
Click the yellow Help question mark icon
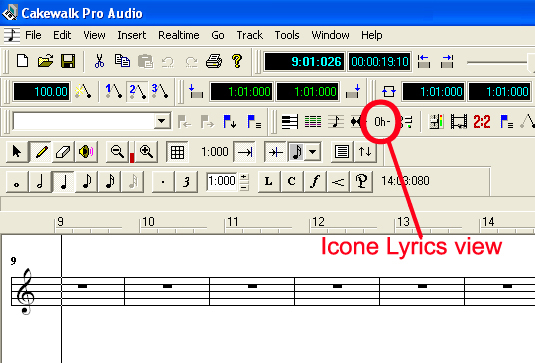(x=237, y=61)
